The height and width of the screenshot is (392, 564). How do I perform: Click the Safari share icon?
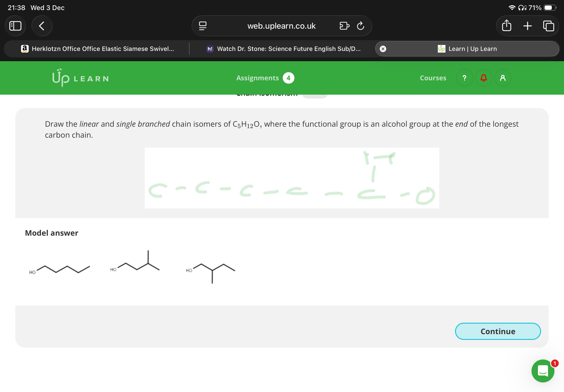(507, 26)
